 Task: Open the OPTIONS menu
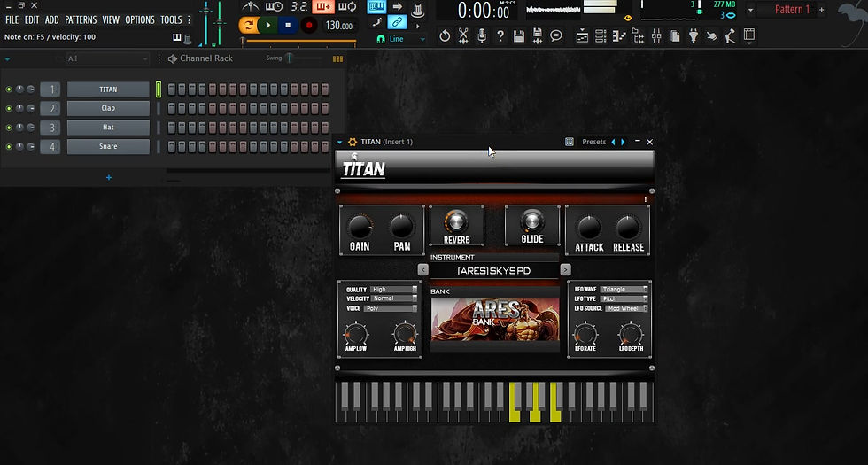pos(140,19)
